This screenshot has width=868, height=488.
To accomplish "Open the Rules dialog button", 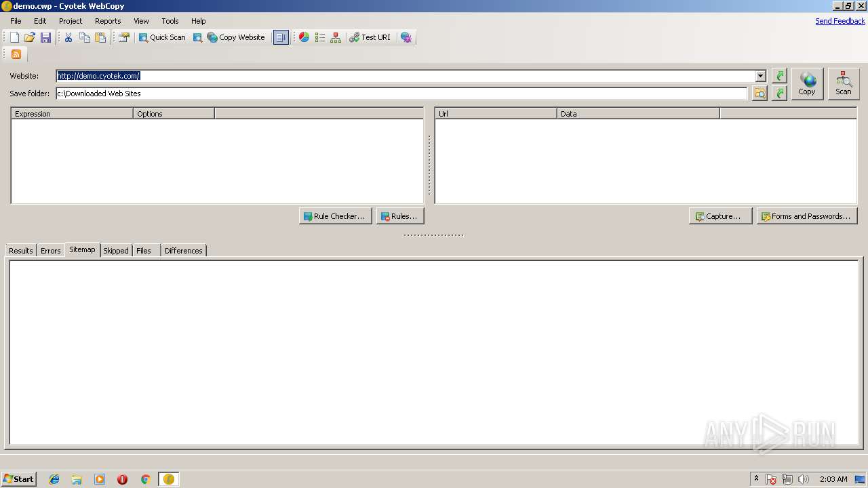I will pos(400,216).
